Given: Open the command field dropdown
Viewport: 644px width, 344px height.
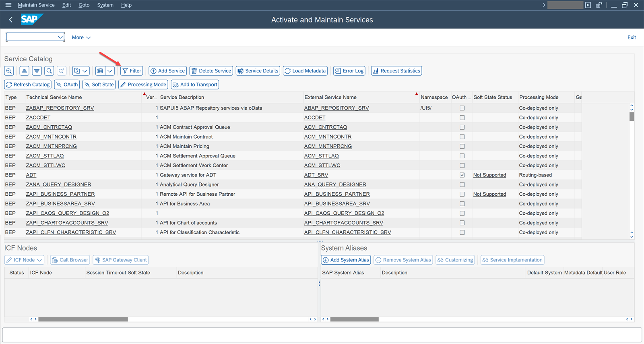Looking at the screenshot, I should (60, 37).
